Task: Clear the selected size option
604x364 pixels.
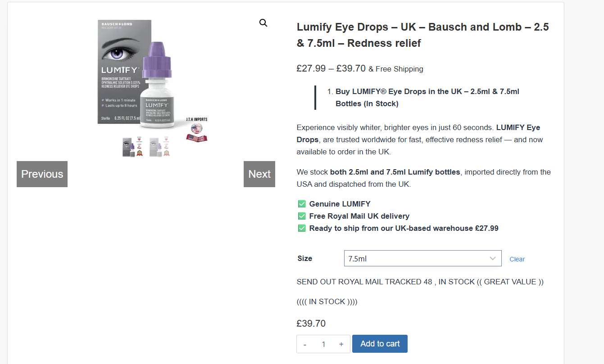Action: (517, 259)
